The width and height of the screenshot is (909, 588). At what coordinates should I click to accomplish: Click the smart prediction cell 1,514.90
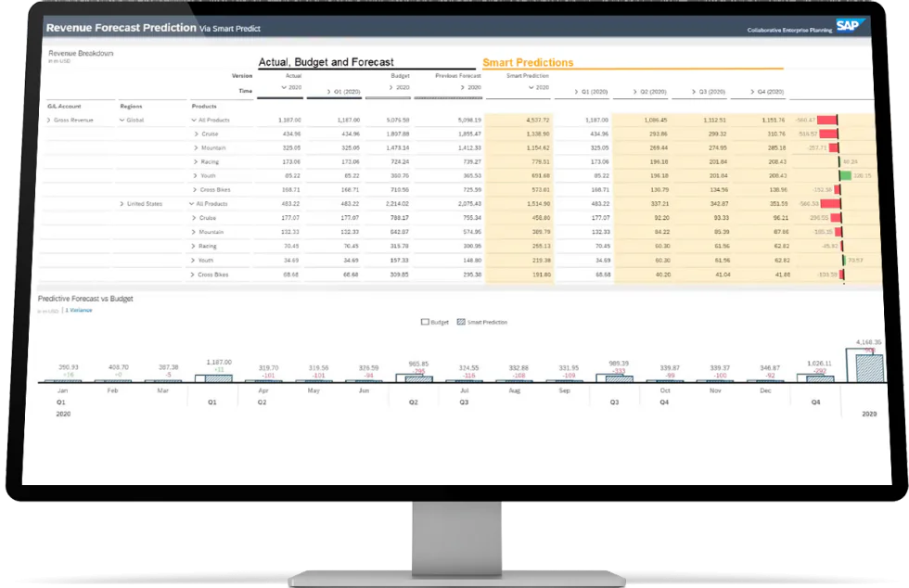[539, 204]
